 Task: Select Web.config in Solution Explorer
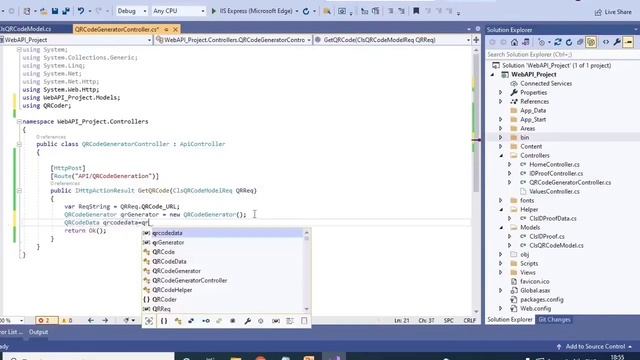point(535,309)
